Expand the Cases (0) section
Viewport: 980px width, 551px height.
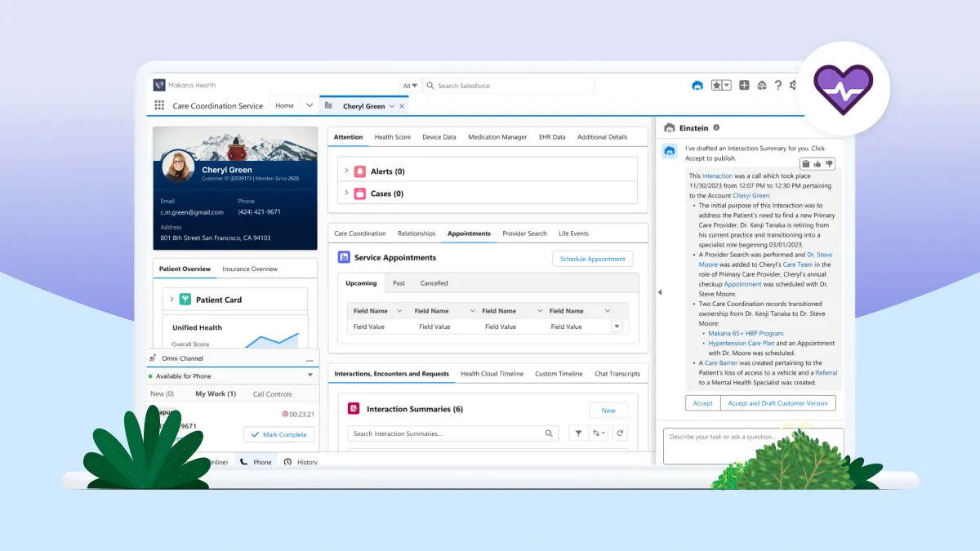point(346,193)
